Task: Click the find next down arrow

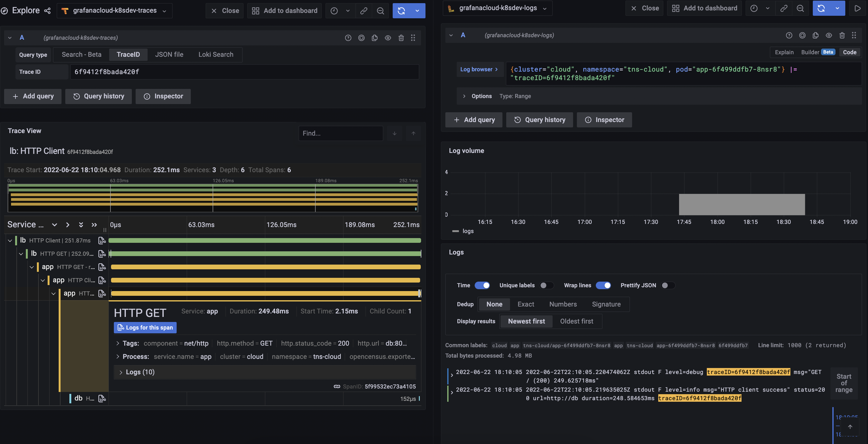Action: 394,133
